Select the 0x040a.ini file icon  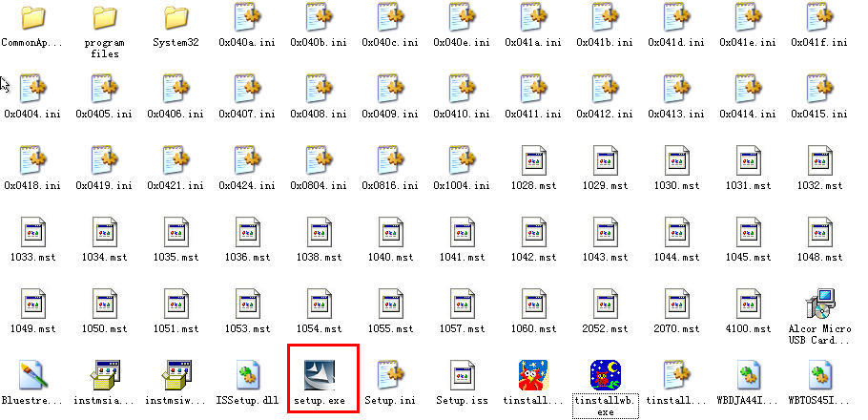(248, 16)
